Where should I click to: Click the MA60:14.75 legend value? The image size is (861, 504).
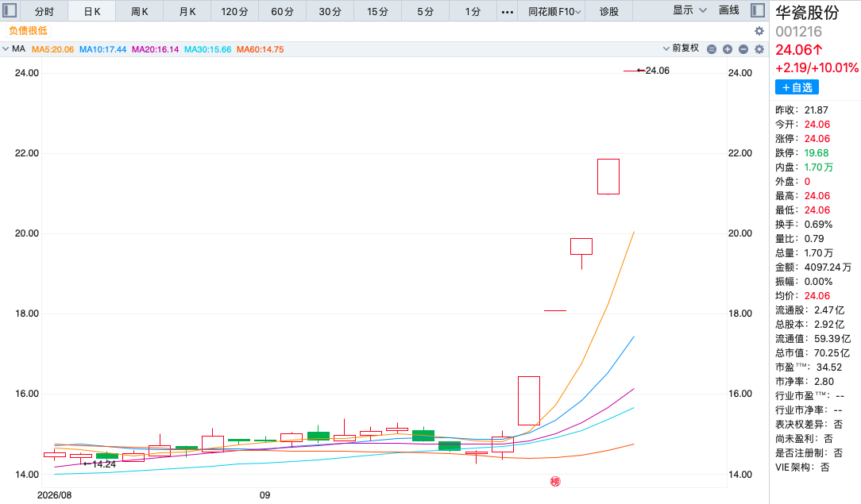[261, 49]
